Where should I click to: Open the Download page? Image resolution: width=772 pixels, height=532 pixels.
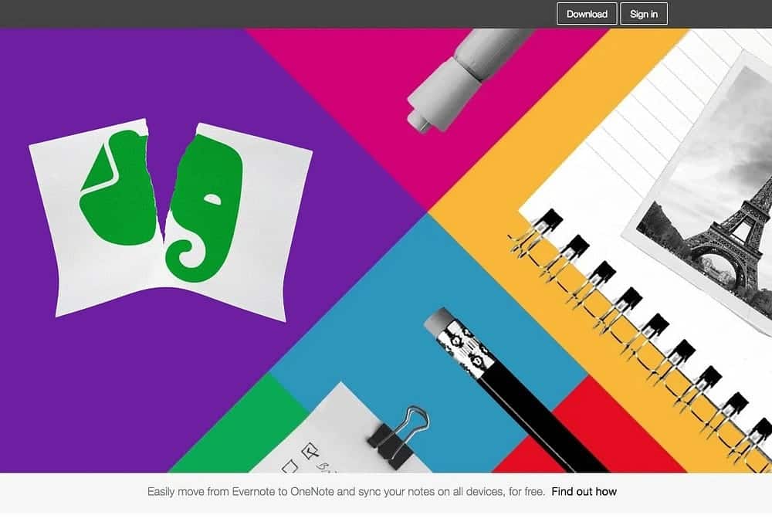click(x=586, y=13)
